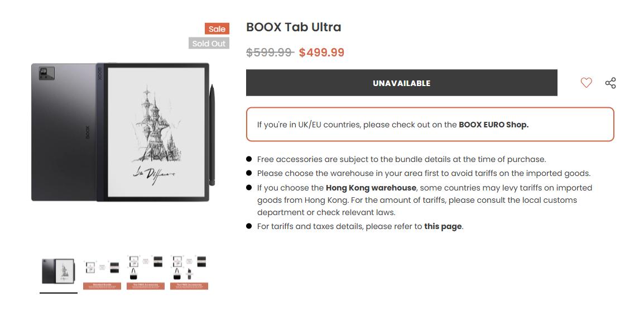Select the first tablet thumbnail
The width and height of the screenshot is (644, 319).
coord(59,272)
